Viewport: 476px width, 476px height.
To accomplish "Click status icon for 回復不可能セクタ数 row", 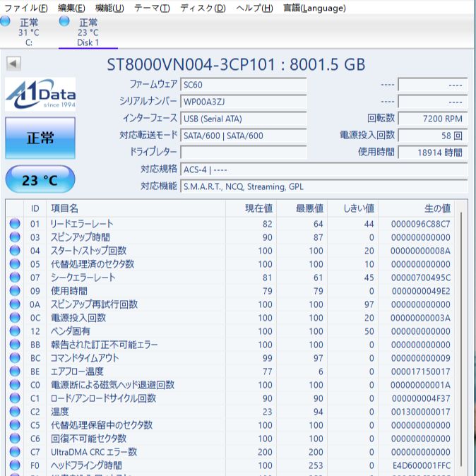I will 15,439.
